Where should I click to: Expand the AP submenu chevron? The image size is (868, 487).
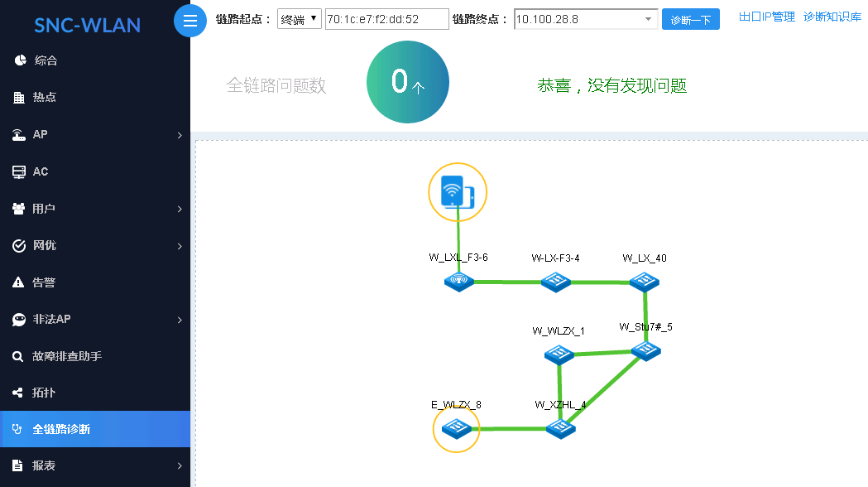coord(180,135)
